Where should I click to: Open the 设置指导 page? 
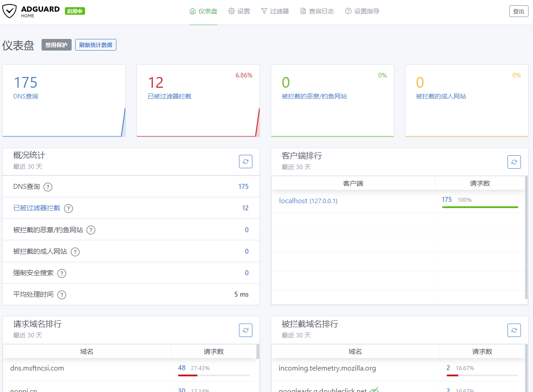[362, 11]
